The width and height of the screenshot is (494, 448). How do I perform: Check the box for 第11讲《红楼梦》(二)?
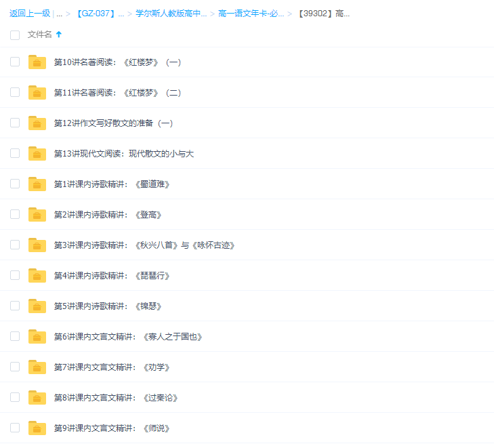tap(15, 92)
